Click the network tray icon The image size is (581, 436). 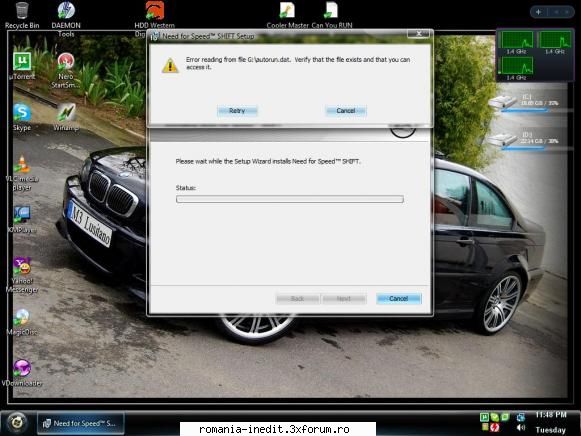[521, 417]
